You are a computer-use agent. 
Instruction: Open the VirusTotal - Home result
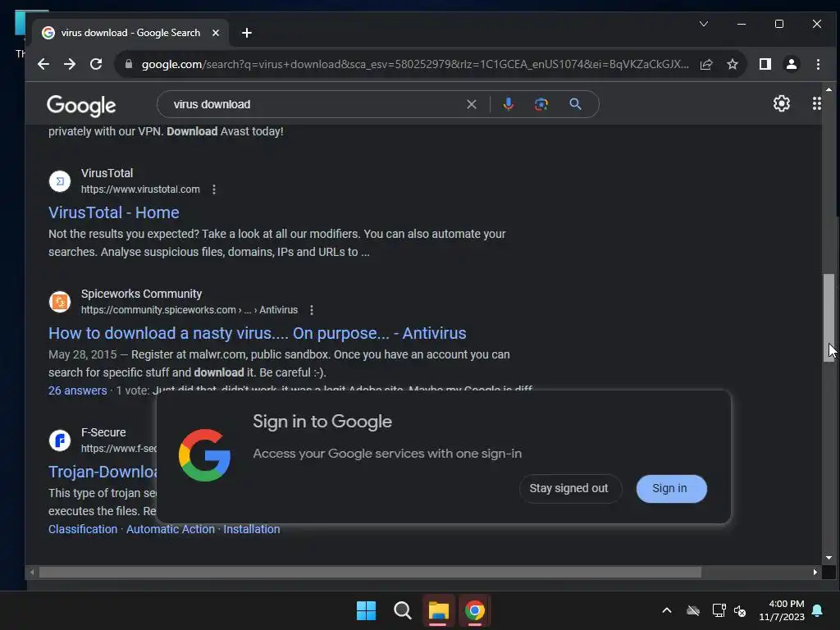click(x=113, y=212)
